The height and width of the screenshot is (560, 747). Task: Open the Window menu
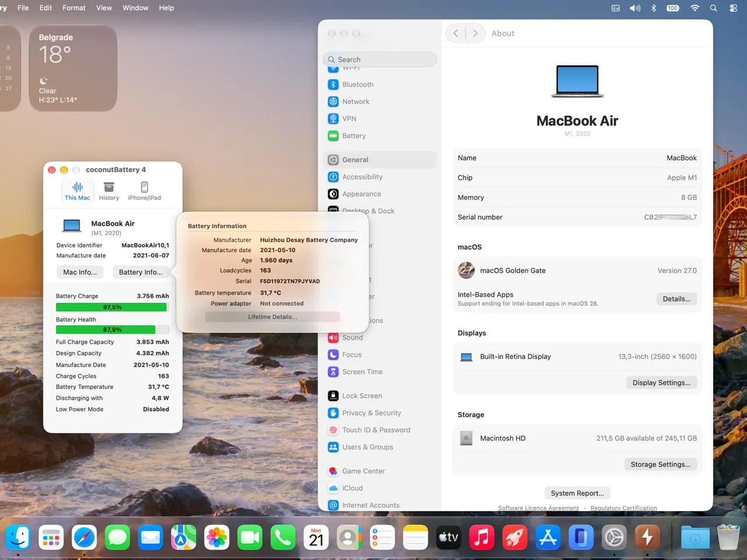click(x=135, y=8)
